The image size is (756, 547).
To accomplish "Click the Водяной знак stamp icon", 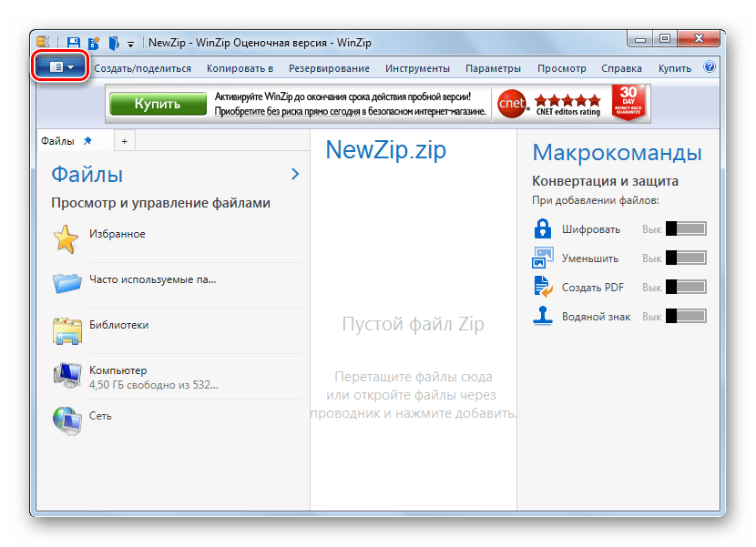I will coord(543,316).
